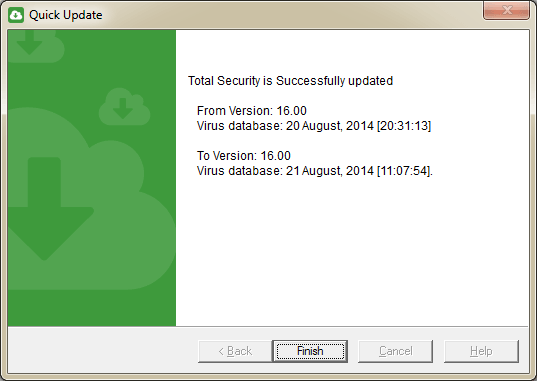Click the 'Quick Update' title bar text
Viewport: 537px width, 381px height.
[x=66, y=15]
